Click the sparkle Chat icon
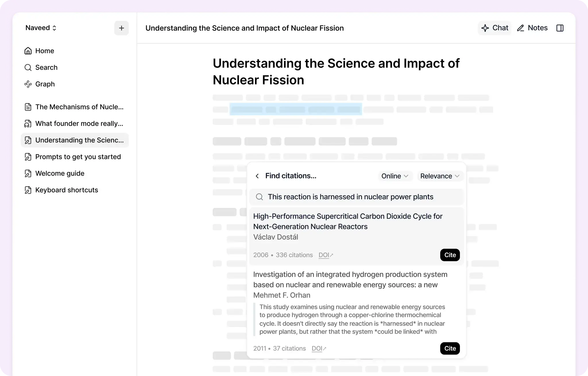The image size is (588, 376). click(x=485, y=28)
